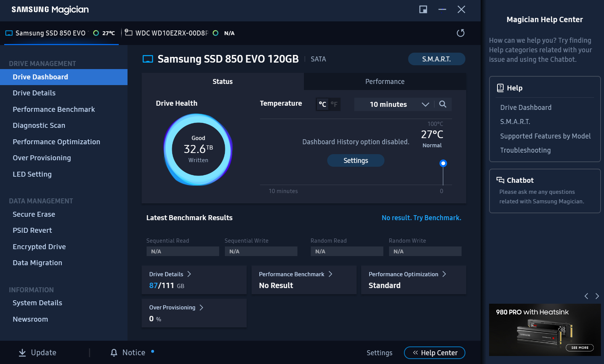This screenshot has width=604, height=364.
Task: Click the No result. Try Benchmark link
Action: click(x=421, y=218)
